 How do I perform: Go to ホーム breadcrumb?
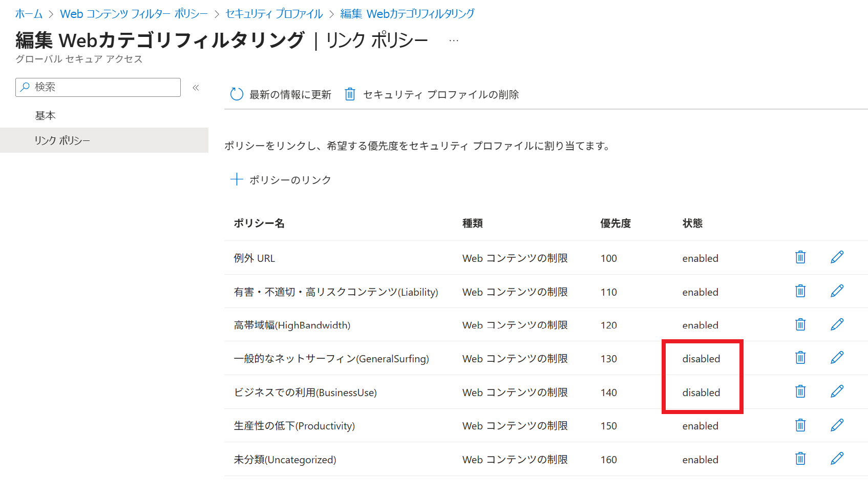[x=29, y=14]
